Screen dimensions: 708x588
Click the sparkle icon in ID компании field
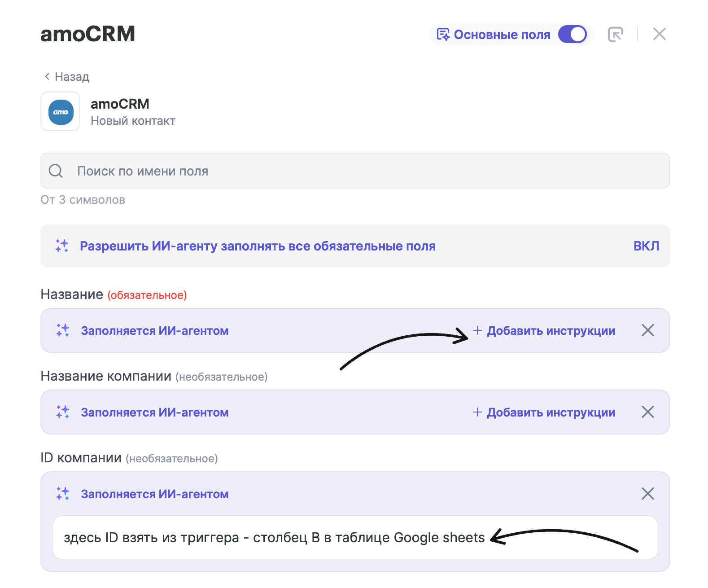(x=63, y=494)
